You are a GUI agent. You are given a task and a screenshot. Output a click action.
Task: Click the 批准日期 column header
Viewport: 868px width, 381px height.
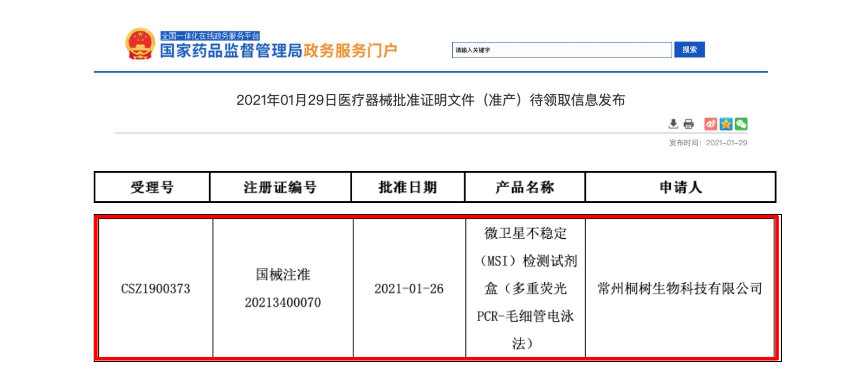408,187
